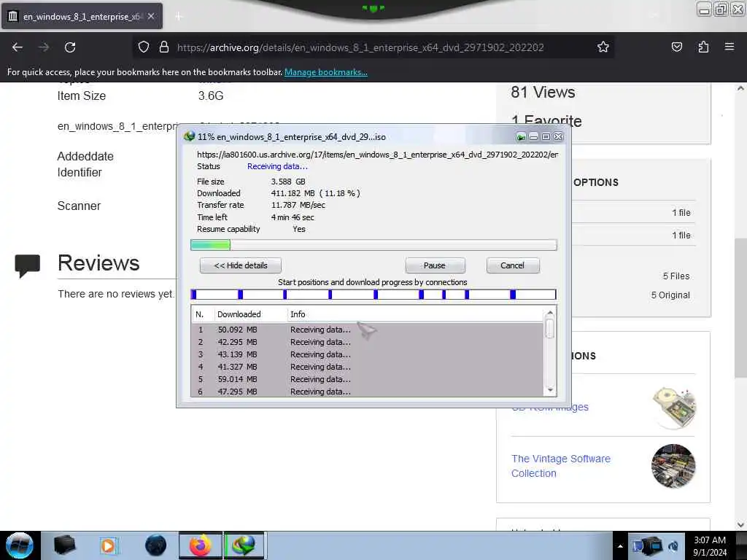Open the Windows Start button

point(20,545)
